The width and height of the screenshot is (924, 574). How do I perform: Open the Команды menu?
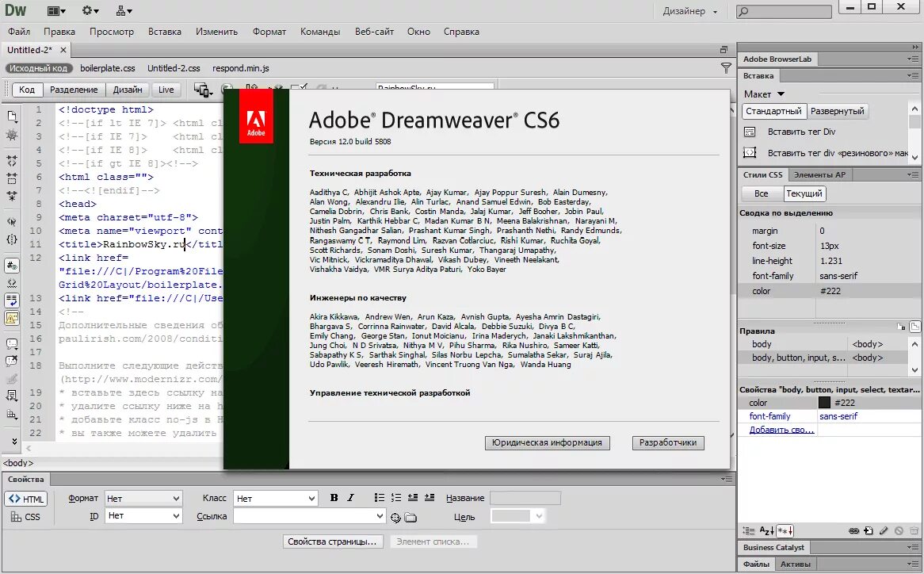point(319,31)
